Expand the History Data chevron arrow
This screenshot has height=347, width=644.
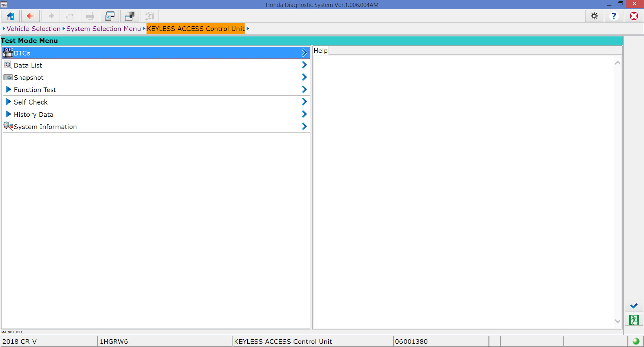pyautogui.click(x=304, y=114)
